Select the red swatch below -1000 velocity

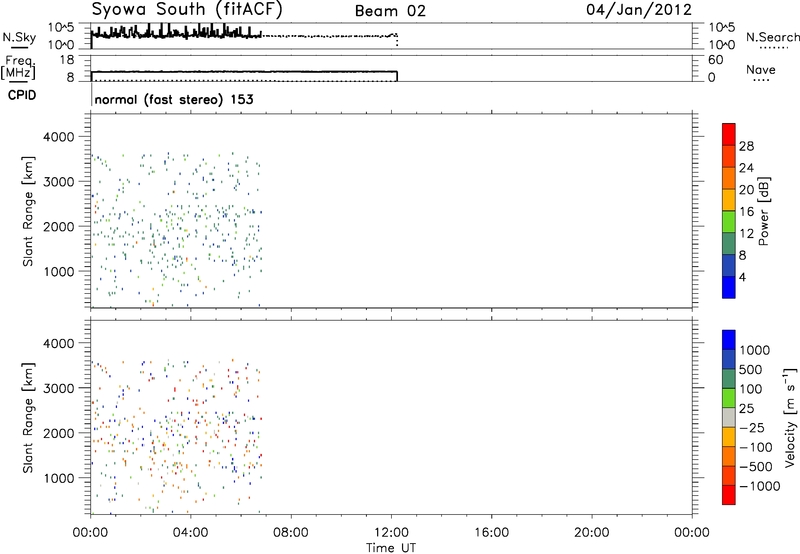(x=729, y=495)
